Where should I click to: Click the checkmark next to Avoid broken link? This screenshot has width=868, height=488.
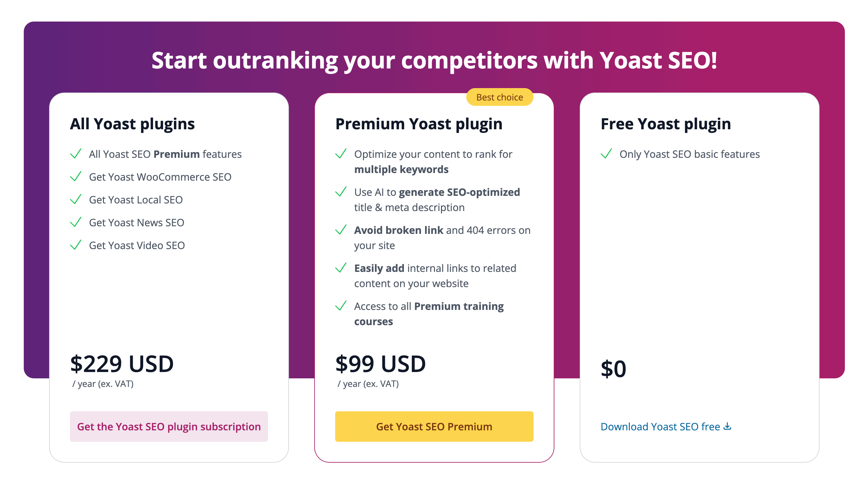point(341,230)
